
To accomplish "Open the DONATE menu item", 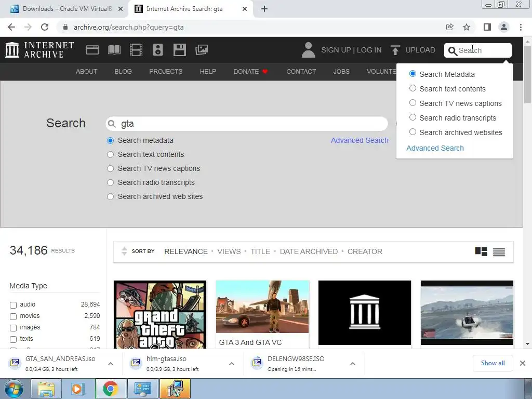I will (250, 72).
